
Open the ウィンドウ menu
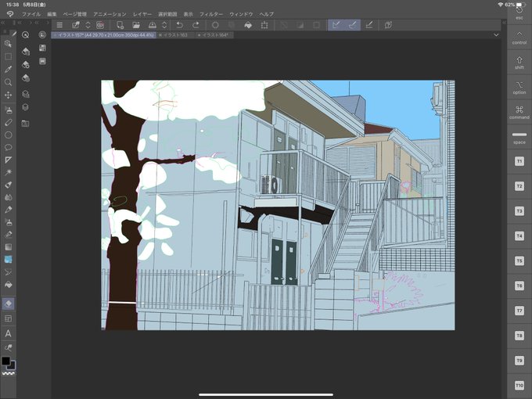[241, 14]
